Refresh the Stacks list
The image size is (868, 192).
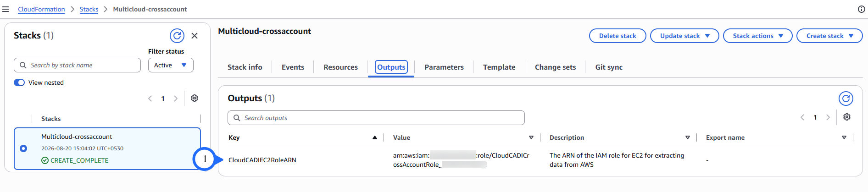tap(177, 36)
